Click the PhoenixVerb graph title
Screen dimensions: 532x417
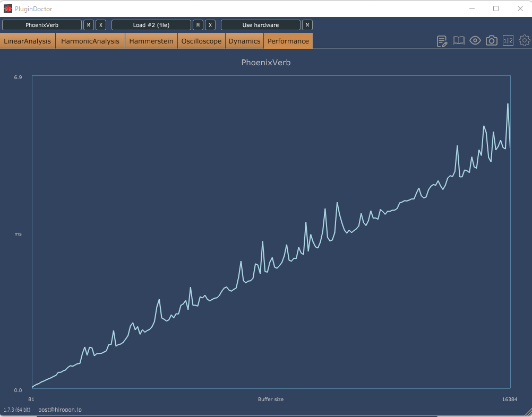pyautogui.click(x=265, y=63)
